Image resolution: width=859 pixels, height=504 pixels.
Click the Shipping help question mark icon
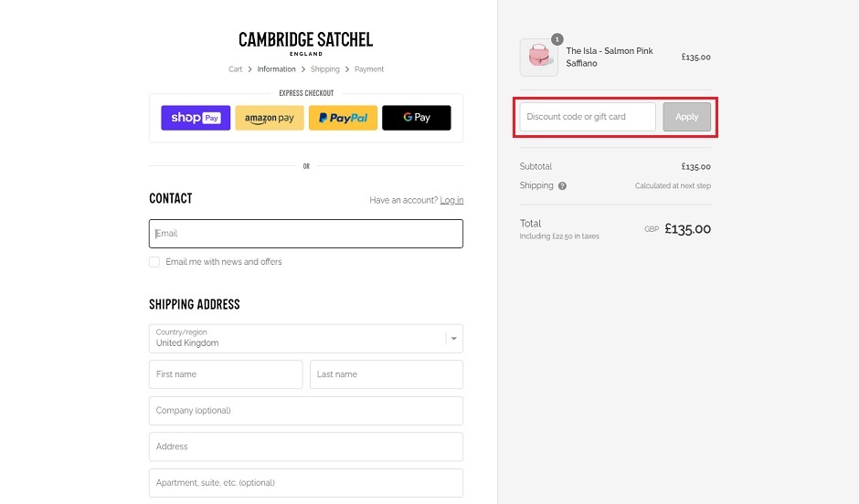pos(562,186)
